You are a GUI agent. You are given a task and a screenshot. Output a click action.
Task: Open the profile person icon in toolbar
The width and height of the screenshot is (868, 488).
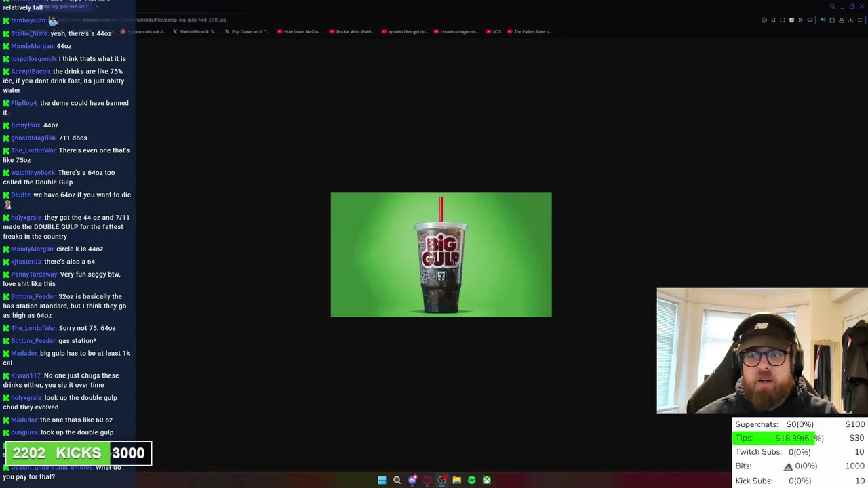pyautogui.click(x=842, y=20)
